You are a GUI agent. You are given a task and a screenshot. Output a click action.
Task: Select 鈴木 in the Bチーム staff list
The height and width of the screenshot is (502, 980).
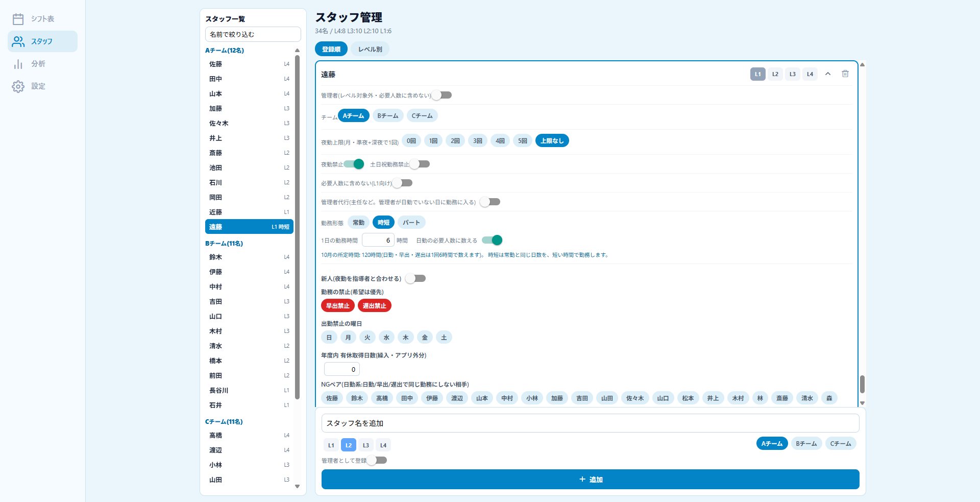(x=249, y=257)
